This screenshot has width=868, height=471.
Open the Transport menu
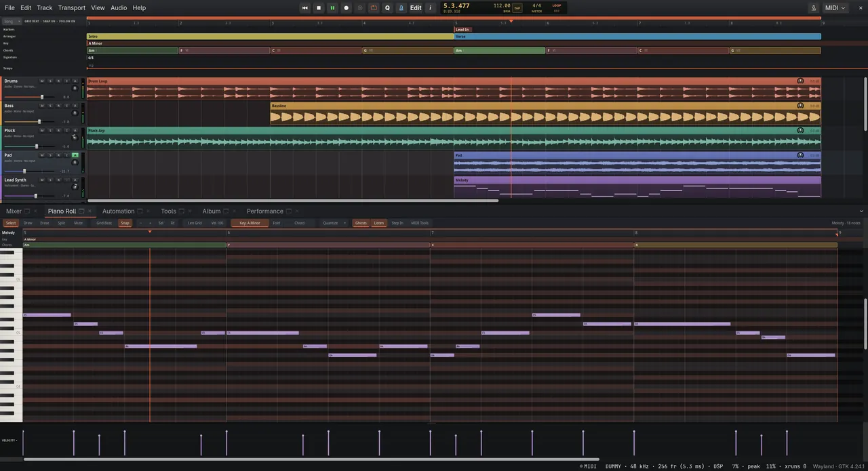[72, 8]
